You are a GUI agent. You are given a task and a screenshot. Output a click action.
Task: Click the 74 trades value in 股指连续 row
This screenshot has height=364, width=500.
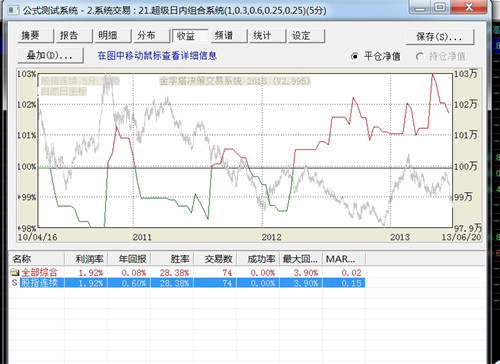[227, 283]
